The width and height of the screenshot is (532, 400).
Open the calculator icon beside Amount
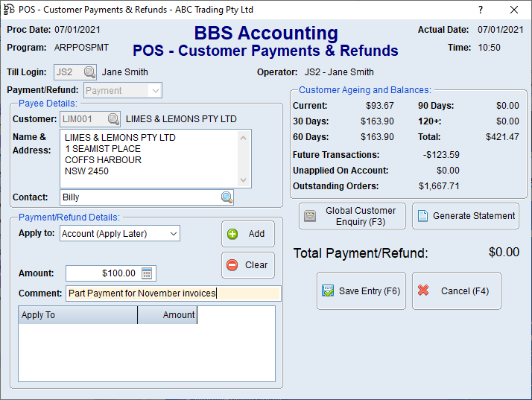coord(148,273)
